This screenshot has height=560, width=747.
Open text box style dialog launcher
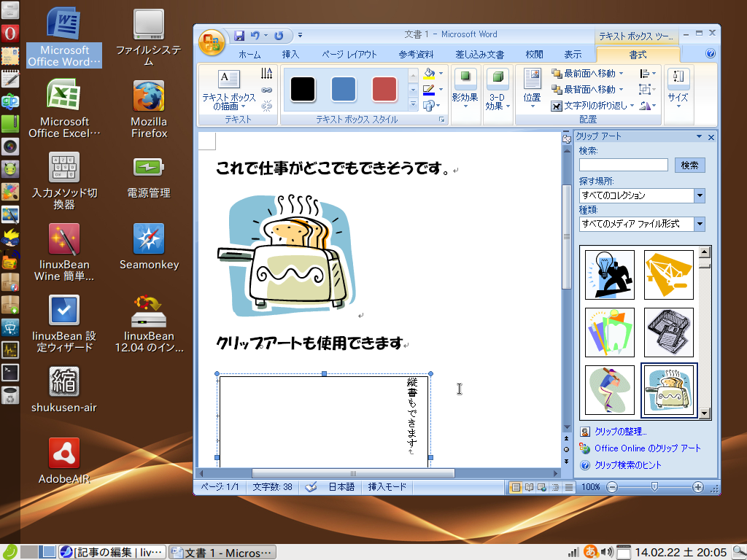pos(441,120)
